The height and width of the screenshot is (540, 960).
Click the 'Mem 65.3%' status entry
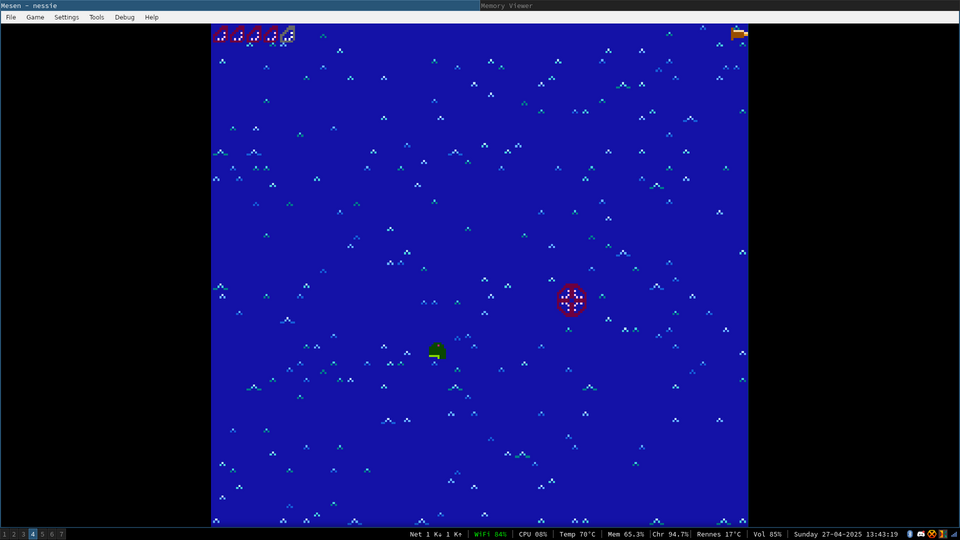[x=626, y=534]
